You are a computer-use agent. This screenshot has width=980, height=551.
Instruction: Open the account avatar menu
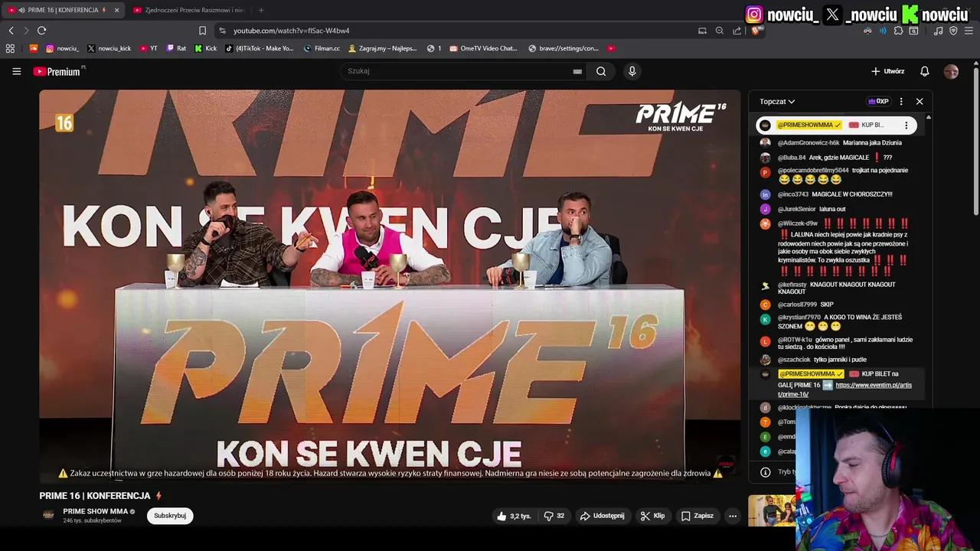(x=951, y=71)
